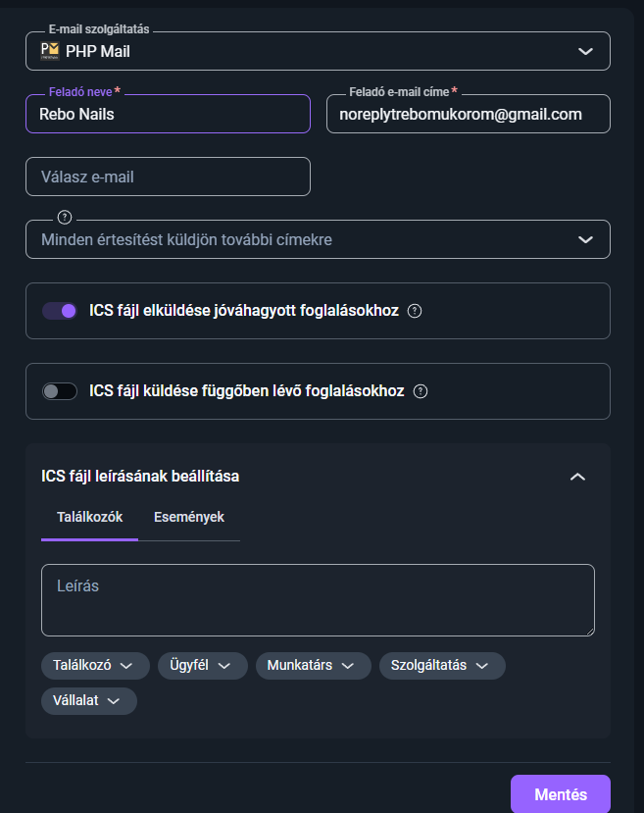
Task: Open the Ügyfél placeholder dropdown
Action: [x=202, y=666]
